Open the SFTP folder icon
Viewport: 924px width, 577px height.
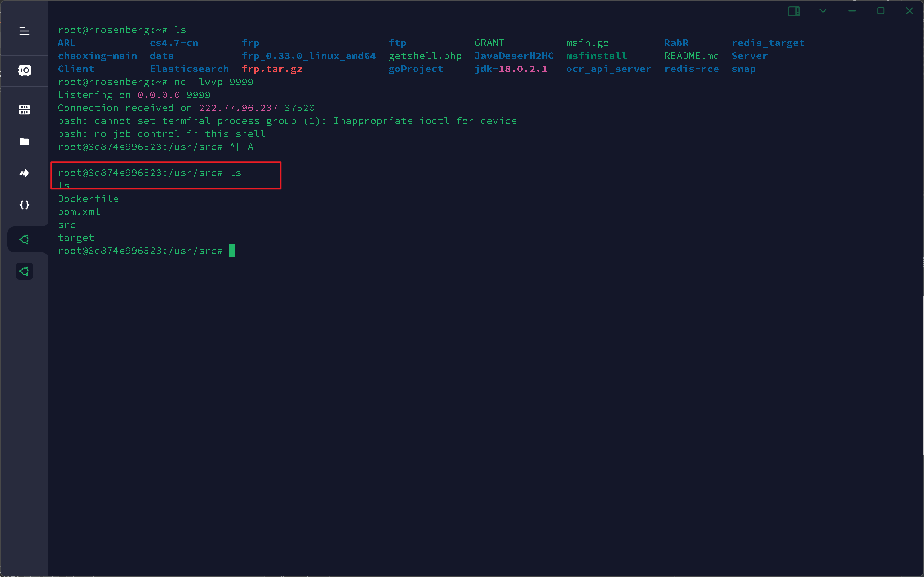coord(25,142)
